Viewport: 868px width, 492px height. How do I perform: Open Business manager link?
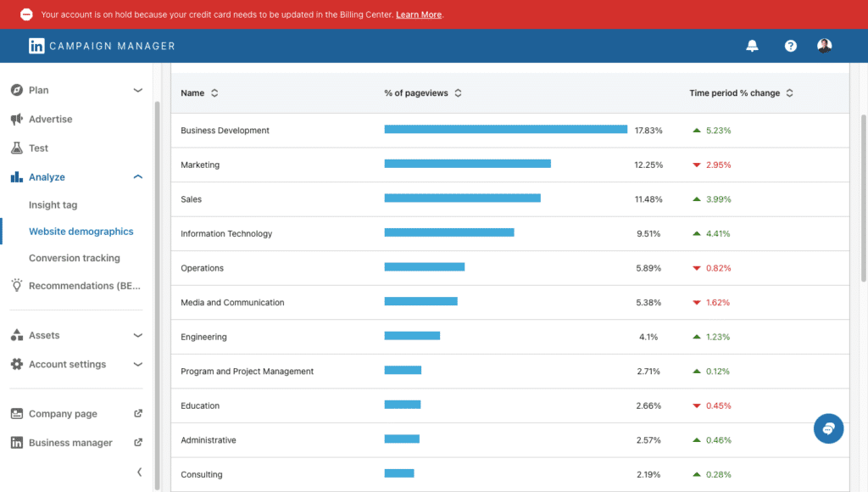(x=70, y=443)
